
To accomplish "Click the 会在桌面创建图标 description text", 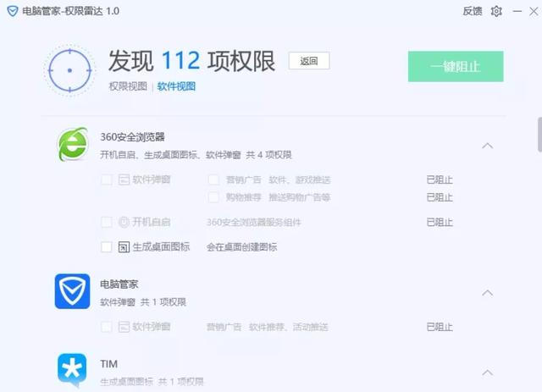I will 241,247.
